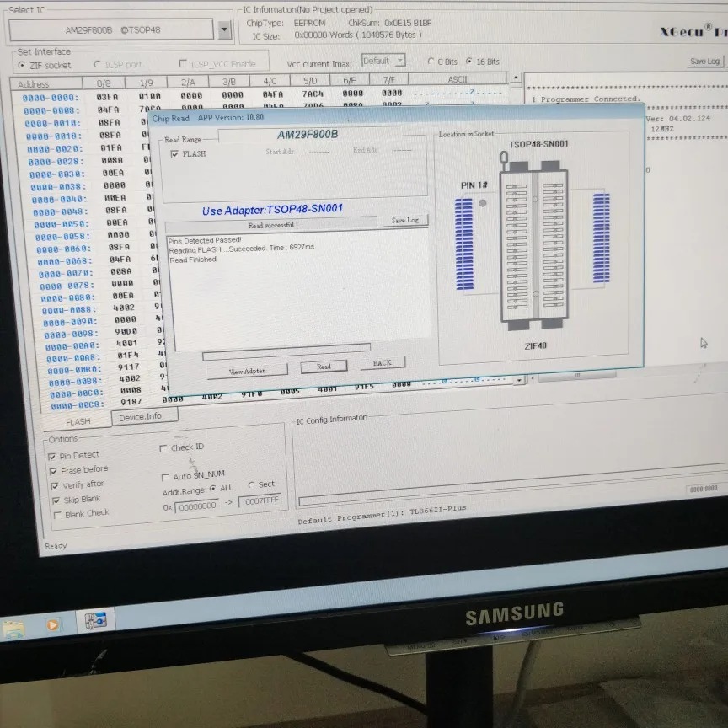Select ICSP port interface radio
The width and height of the screenshot is (728, 728).
[x=97, y=64]
